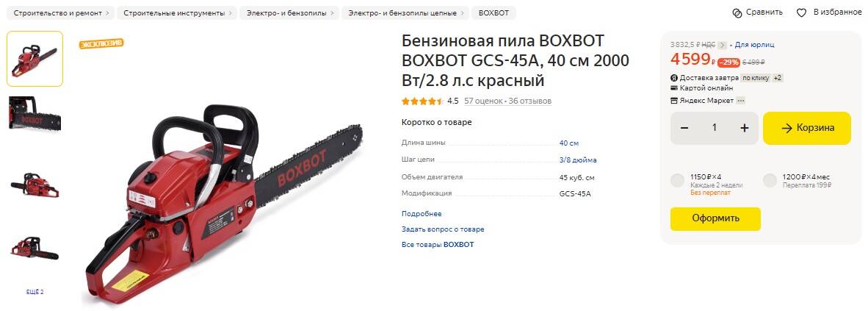
Task: Select the 1200₽×4мес payment option
Action: (770, 181)
